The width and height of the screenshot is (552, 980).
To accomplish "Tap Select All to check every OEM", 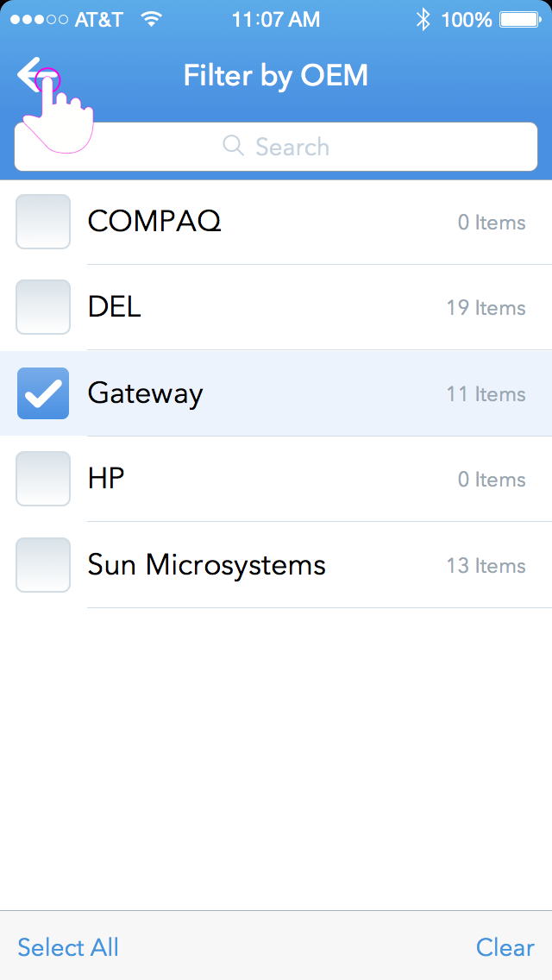I will (67, 947).
